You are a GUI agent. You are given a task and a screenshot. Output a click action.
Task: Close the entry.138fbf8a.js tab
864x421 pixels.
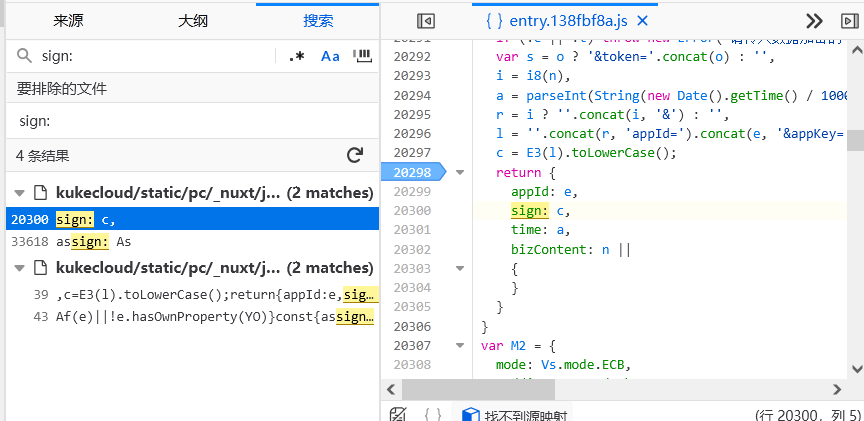pos(642,20)
